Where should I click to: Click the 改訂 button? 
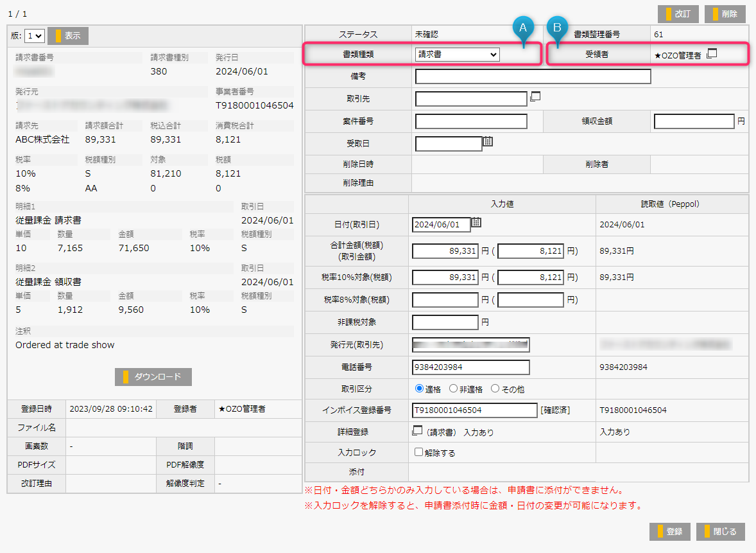tap(678, 14)
